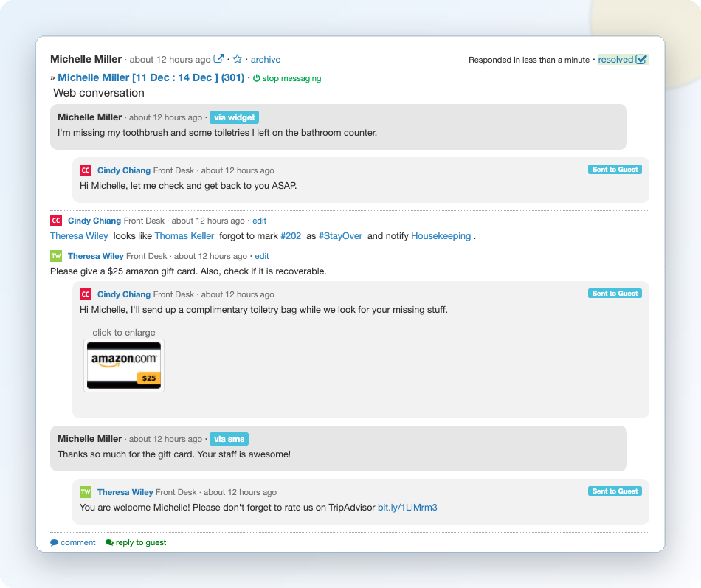Open conversation in new window icon
Screen dimensions: 701x588
pyautogui.click(x=218, y=58)
